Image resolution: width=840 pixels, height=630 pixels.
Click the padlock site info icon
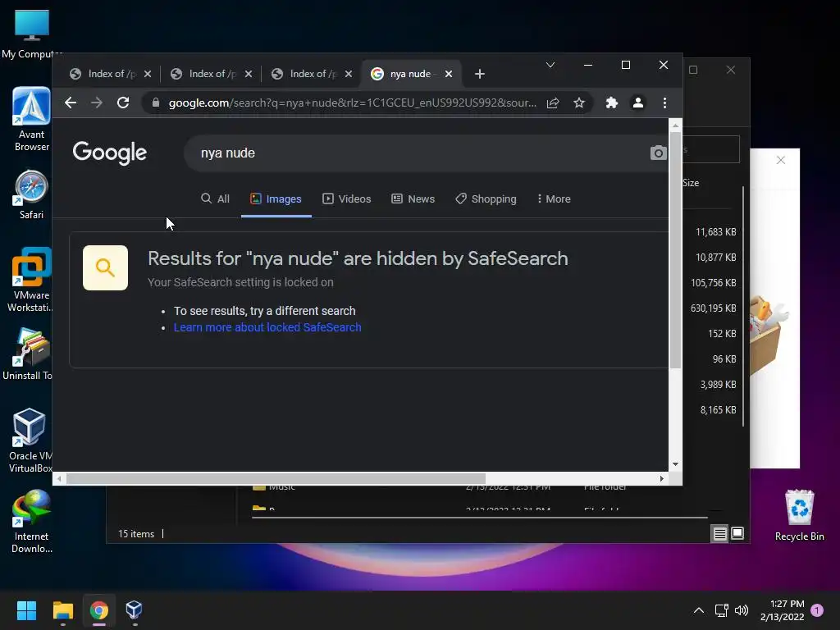(156, 103)
